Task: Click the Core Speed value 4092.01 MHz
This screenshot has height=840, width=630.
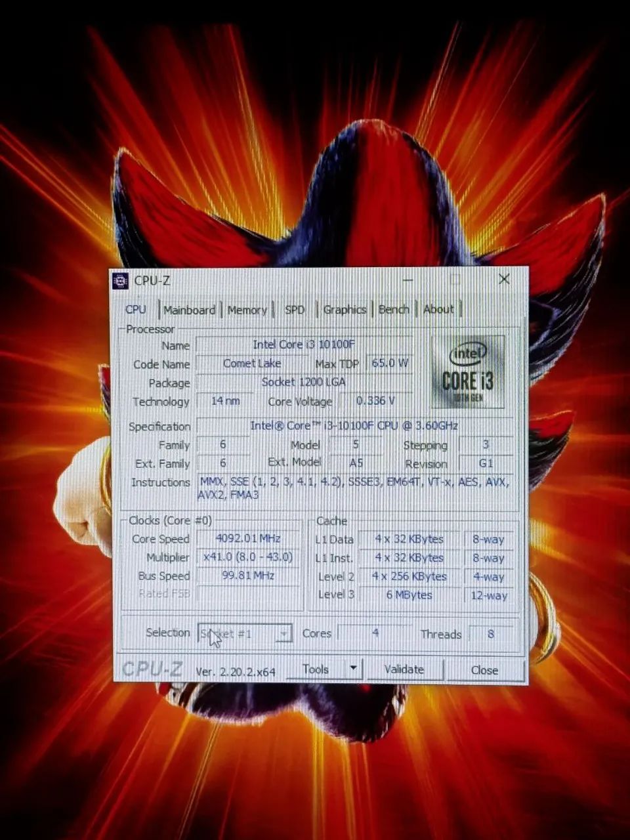Action: pos(248,538)
